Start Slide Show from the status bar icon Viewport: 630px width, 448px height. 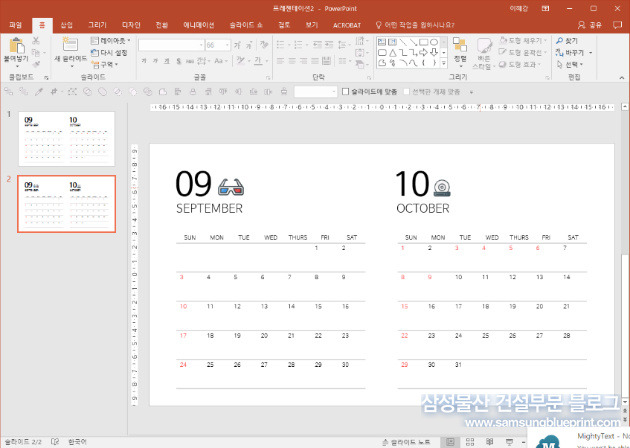pyautogui.click(x=509, y=442)
